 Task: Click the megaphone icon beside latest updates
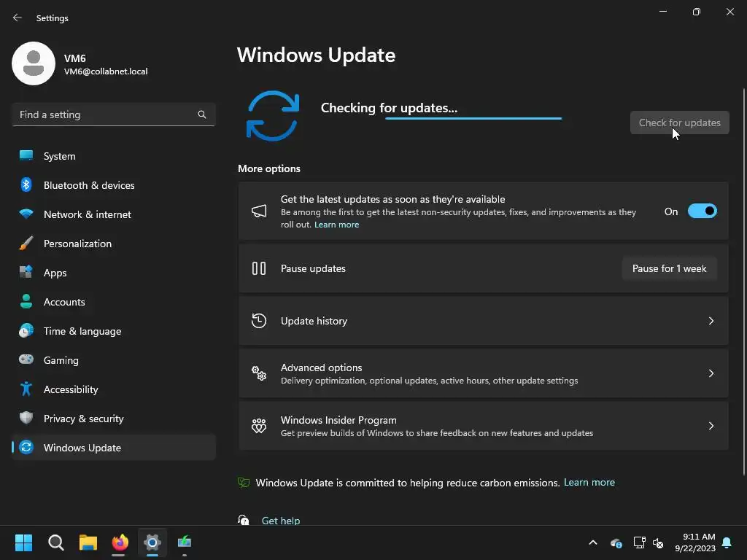tap(259, 211)
